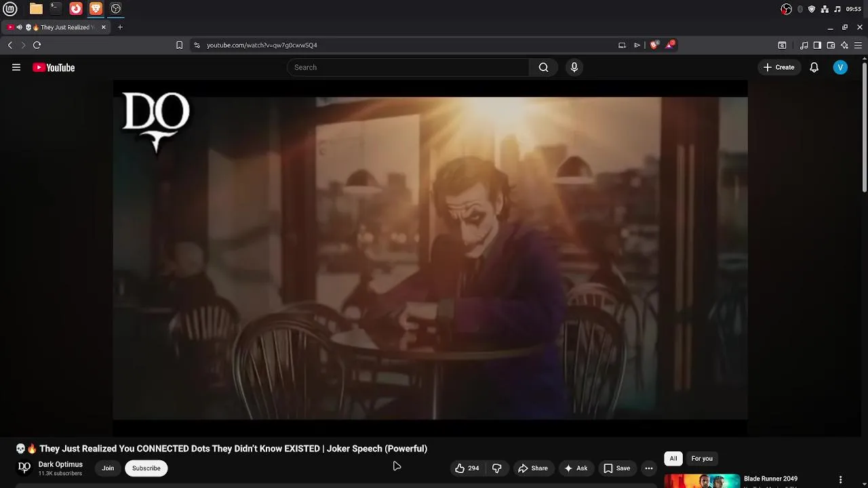Image resolution: width=868 pixels, height=488 pixels.
Task: Start voice search with microphone
Action: point(574,67)
